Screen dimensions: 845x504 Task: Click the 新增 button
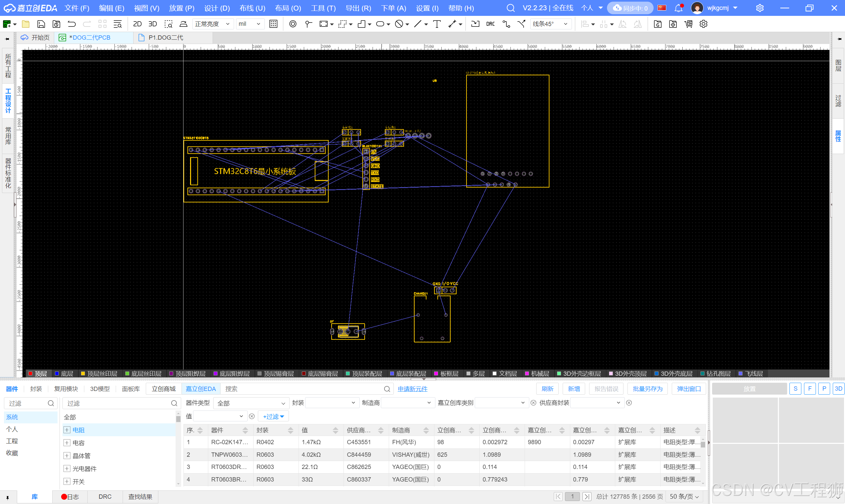click(574, 389)
